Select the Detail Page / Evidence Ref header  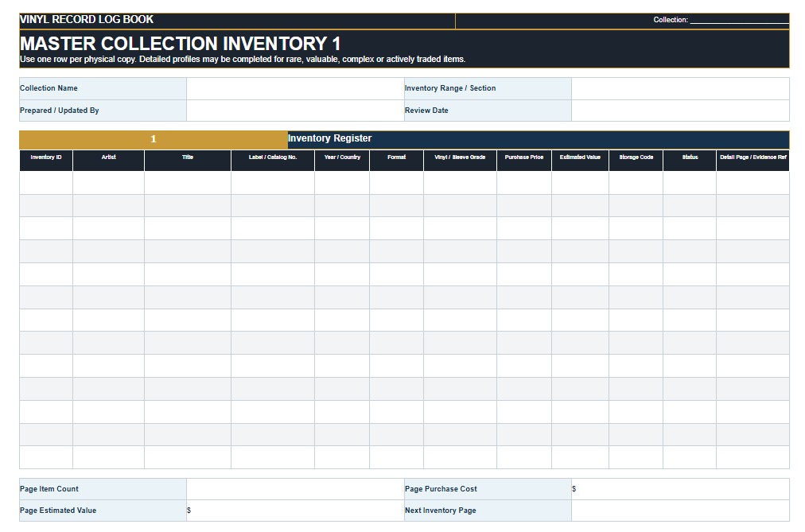tap(753, 160)
